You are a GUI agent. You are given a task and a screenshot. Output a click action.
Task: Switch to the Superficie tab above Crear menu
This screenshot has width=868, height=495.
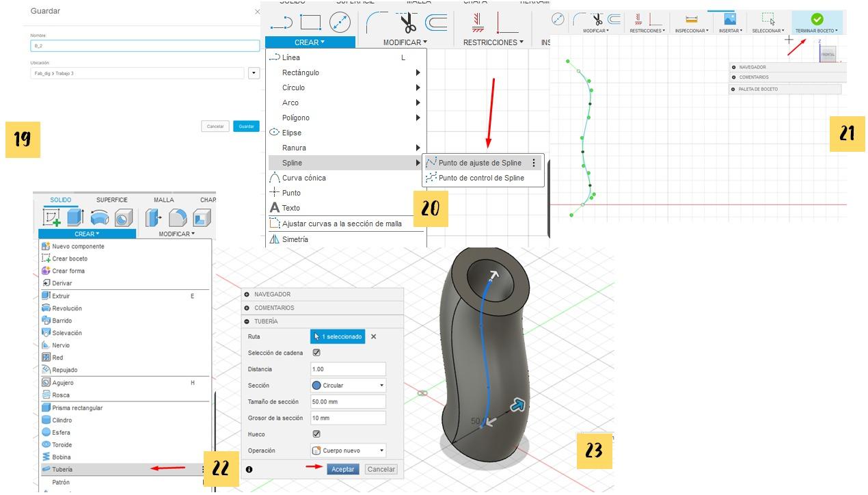pyautogui.click(x=111, y=200)
